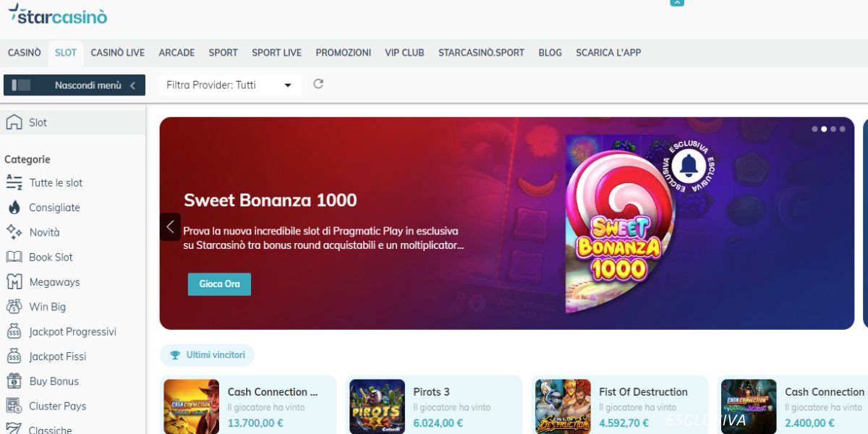Collapse the top banner with chevron
The height and width of the screenshot is (434, 868).
(676, 3)
